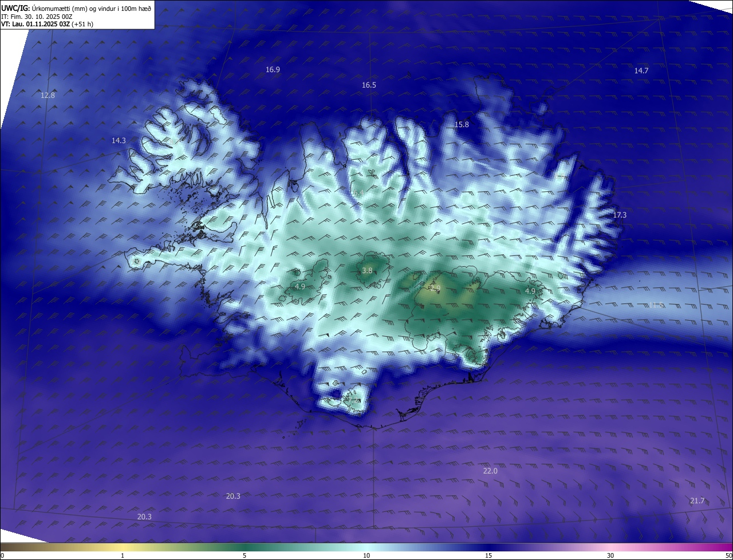Image resolution: width=733 pixels, height=560 pixels.
Task: Click the 0 tick on the color scale
Action: pos(2,555)
